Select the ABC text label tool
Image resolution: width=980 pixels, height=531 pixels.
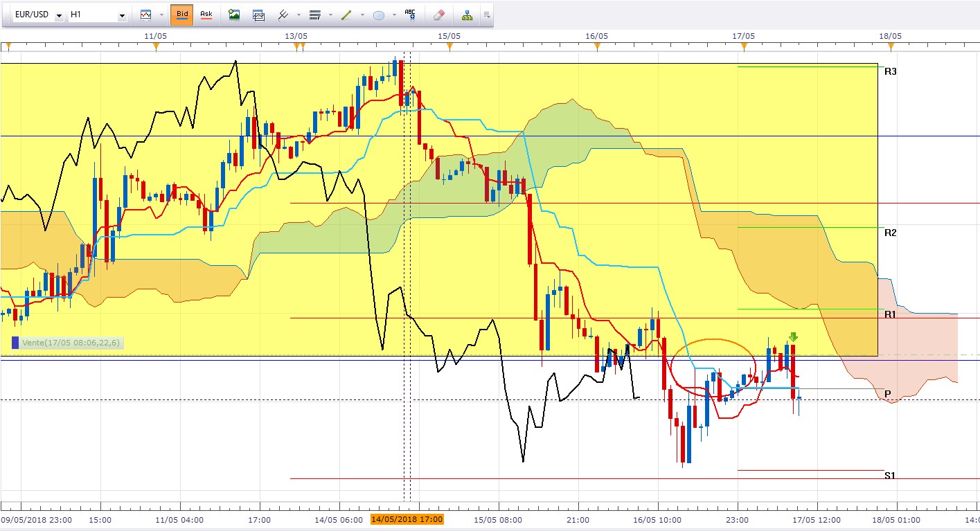point(410,15)
